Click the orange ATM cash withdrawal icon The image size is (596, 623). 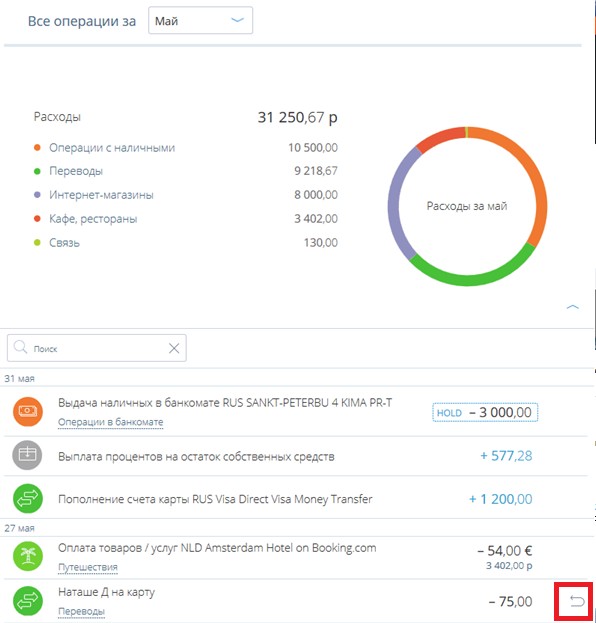[x=28, y=411]
